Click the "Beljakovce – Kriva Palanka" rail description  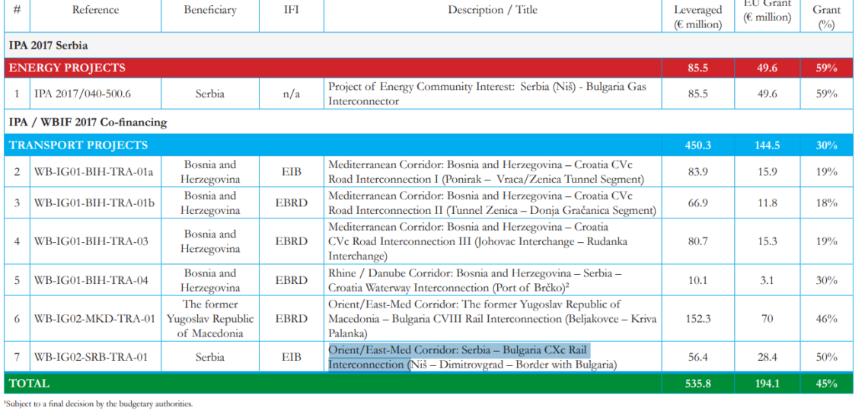492,319
